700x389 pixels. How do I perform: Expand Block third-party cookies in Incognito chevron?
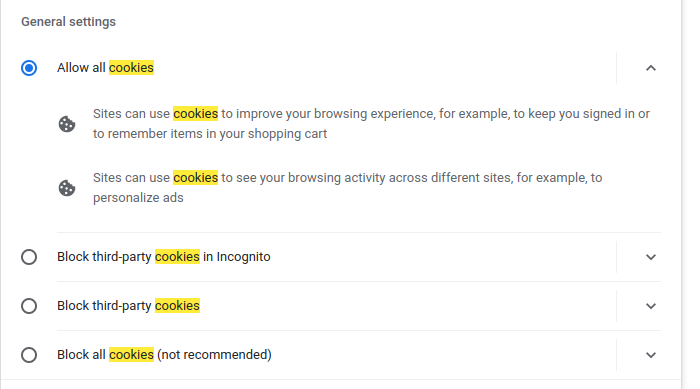(x=651, y=257)
